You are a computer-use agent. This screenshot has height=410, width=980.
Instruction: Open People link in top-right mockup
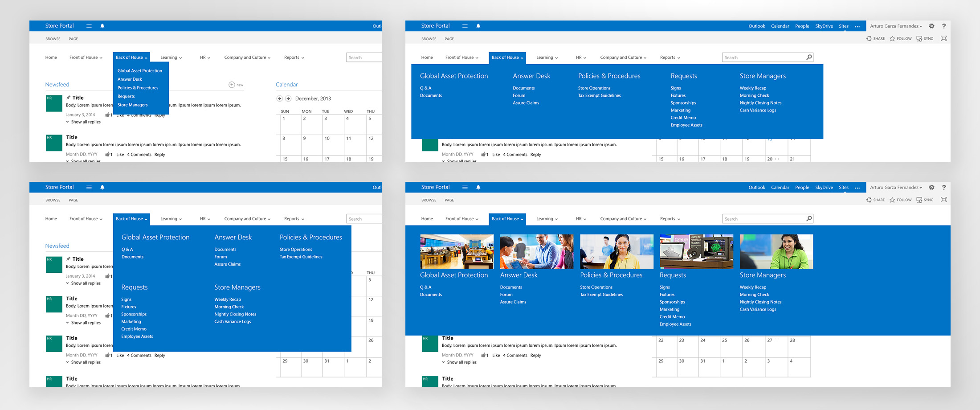[x=802, y=26]
